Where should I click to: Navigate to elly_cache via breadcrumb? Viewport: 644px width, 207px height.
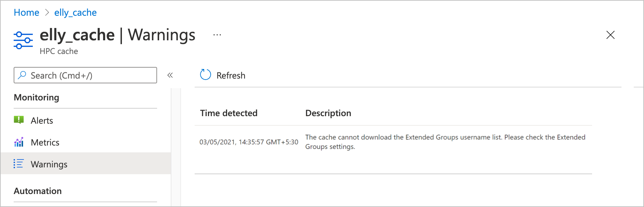75,13
